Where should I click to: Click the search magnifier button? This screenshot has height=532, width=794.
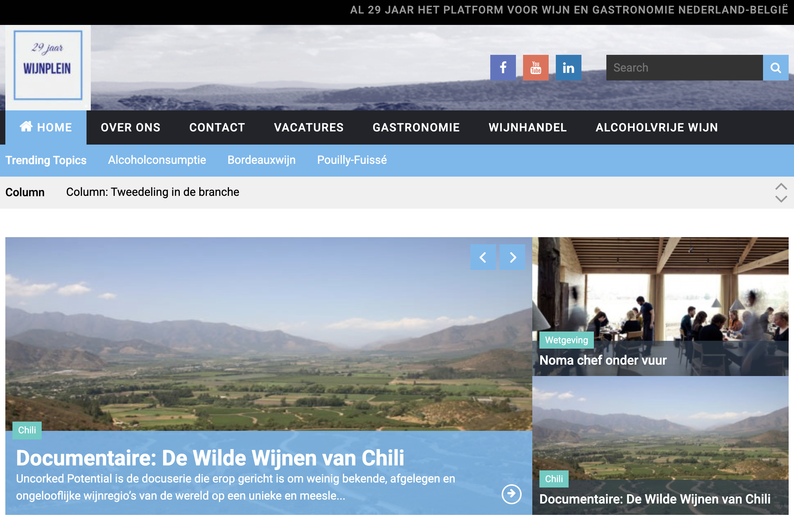point(775,68)
